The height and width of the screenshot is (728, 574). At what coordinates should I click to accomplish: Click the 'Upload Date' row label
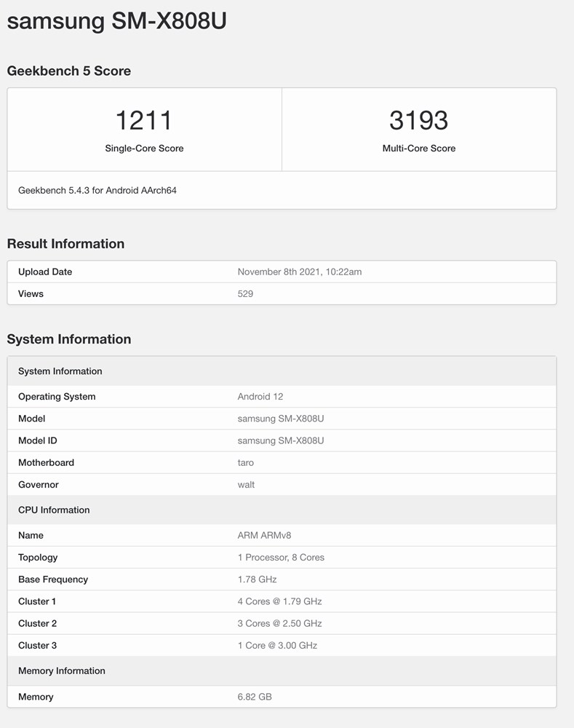(x=45, y=272)
